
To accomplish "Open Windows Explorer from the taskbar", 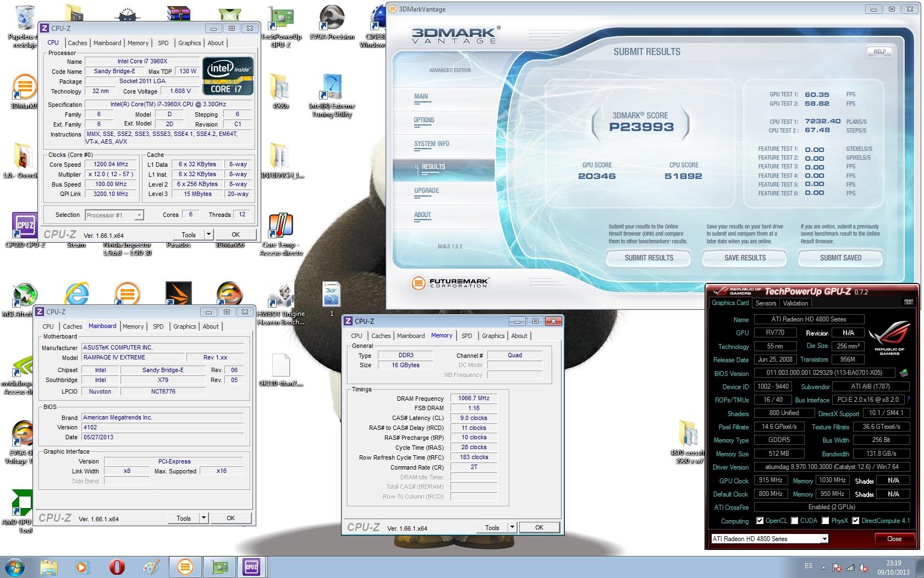I will [49, 567].
